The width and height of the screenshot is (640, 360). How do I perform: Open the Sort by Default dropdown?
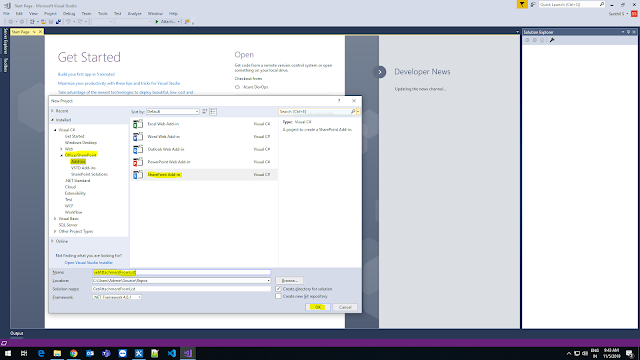point(173,111)
